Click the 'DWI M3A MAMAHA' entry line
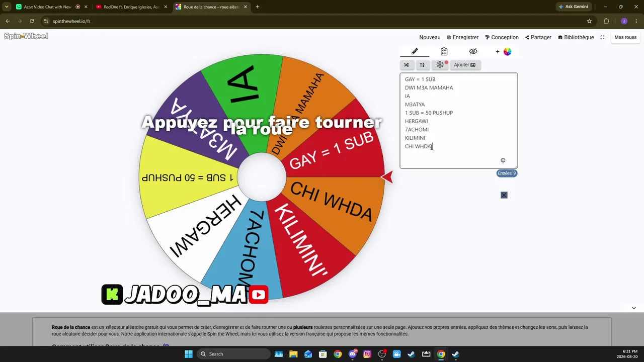 click(x=429, y=87)
